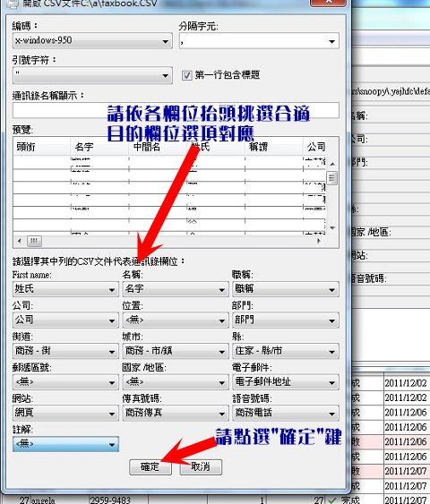Click the preview vertical scrollbar up arrow

click(x=332, y=164)
